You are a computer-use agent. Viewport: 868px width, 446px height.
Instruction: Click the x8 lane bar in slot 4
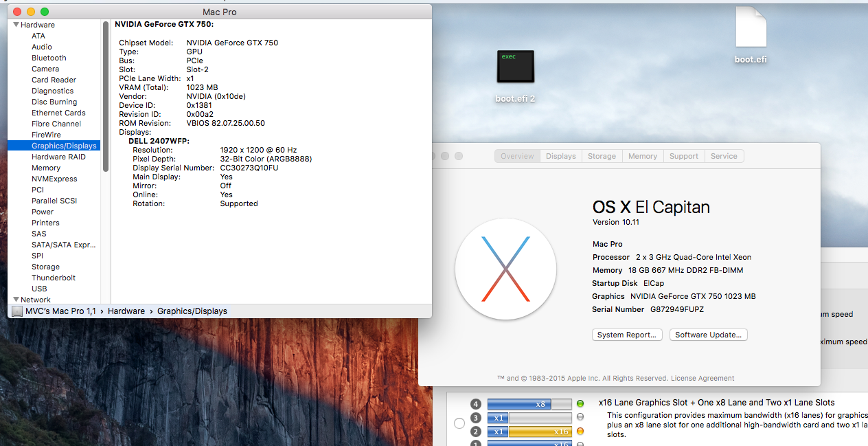tap(519, 404)
